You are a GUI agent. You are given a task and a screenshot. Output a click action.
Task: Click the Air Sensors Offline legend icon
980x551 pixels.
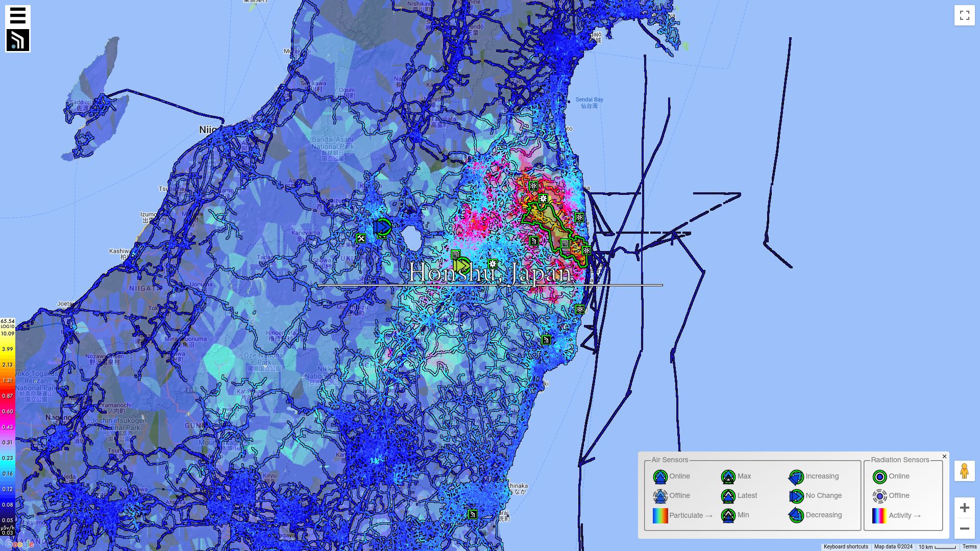660,496
